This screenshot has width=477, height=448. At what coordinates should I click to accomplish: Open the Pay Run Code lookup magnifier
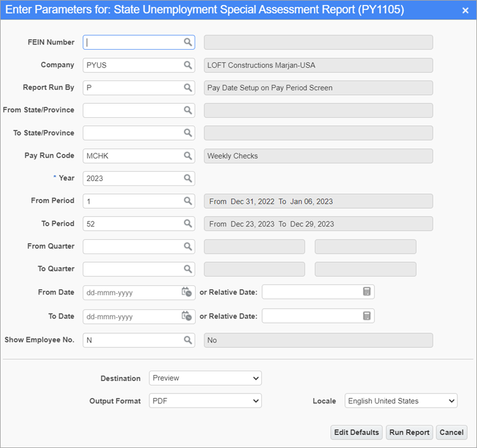point(188,156)
